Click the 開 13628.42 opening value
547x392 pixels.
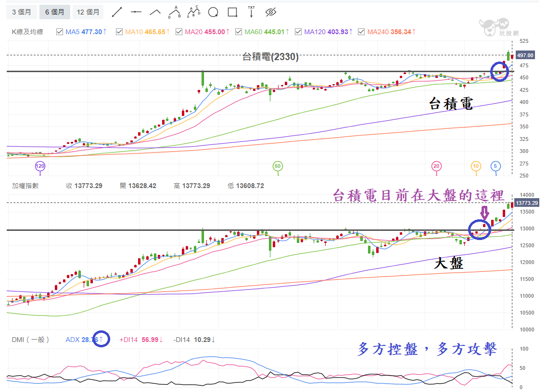tap(138, 186)
